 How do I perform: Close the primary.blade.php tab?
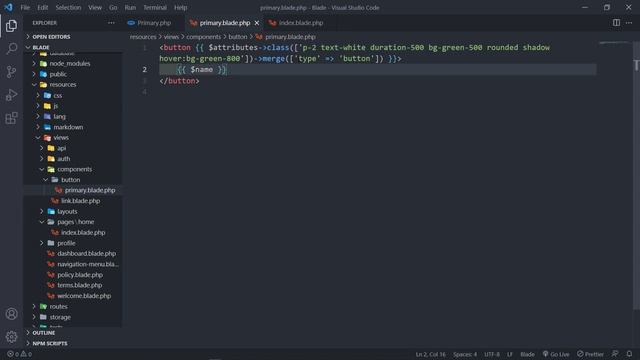pyautogui.click(x=257, y=23)
